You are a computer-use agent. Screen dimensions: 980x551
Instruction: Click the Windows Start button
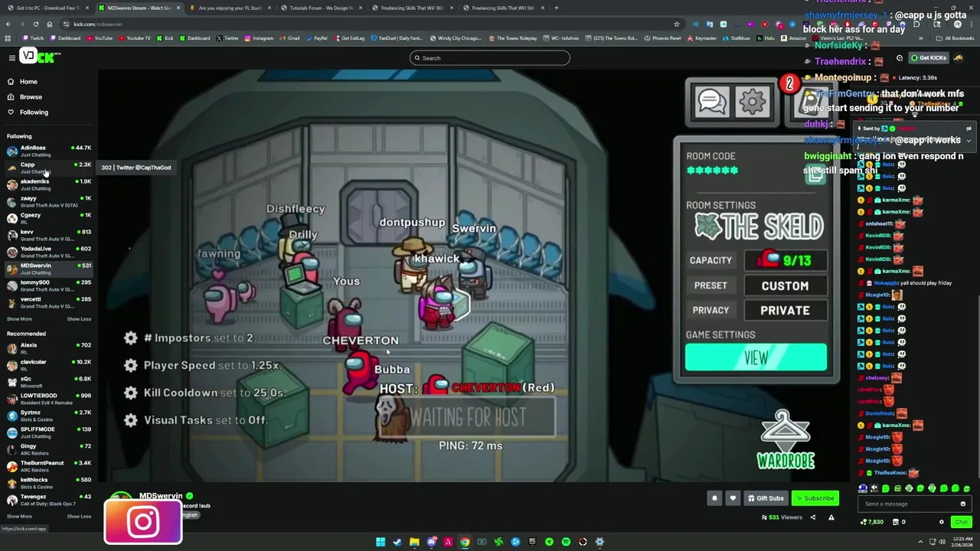pos(381,542)
